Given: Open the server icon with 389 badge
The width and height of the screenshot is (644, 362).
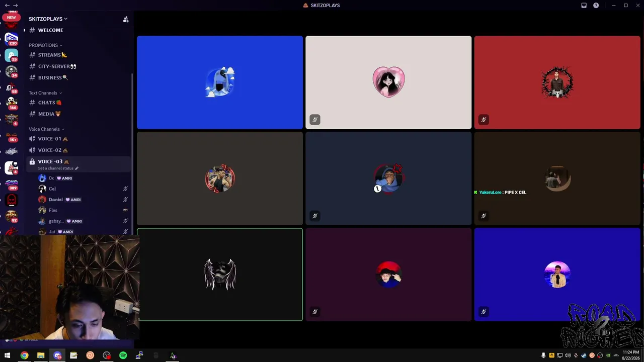Looking at the screenshot, I should [x=11, y=184].
